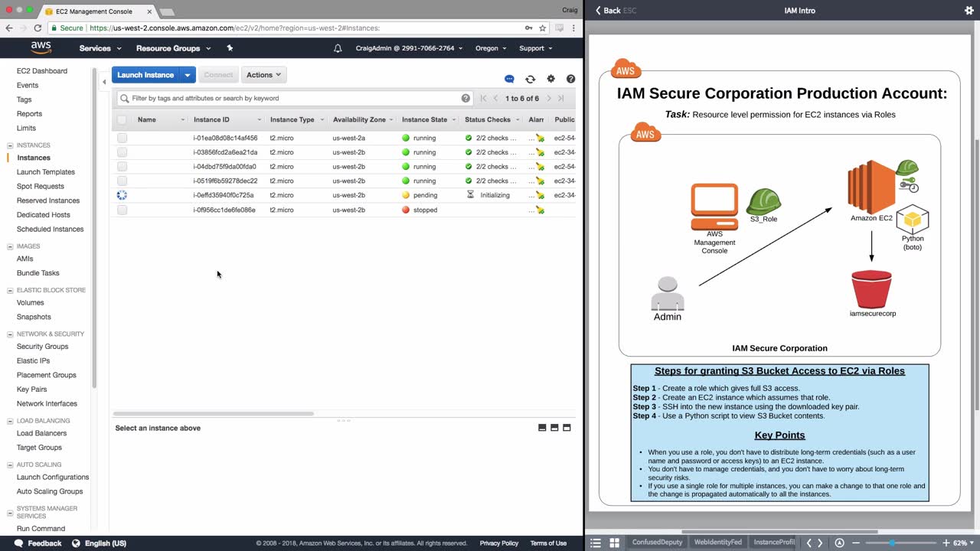Maximize the details pane to full layout
Screen dimensions: 980x551
[x=567, y=428]
